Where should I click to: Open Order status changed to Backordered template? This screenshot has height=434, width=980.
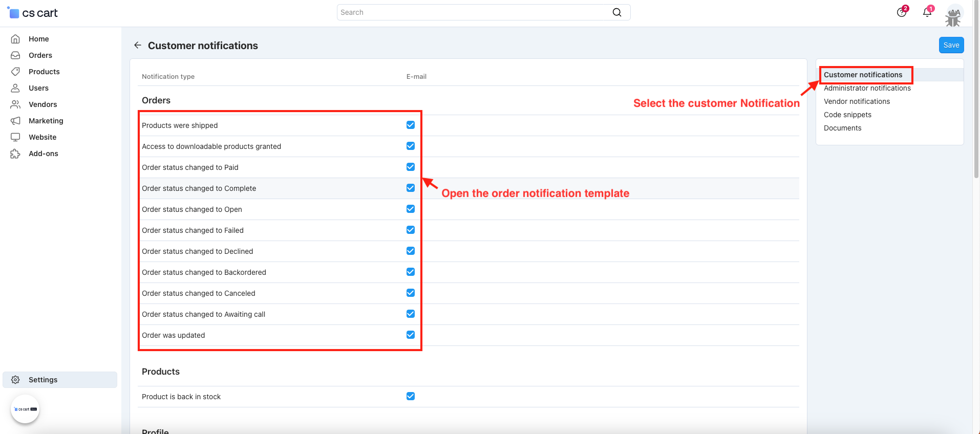pos(204,272)
